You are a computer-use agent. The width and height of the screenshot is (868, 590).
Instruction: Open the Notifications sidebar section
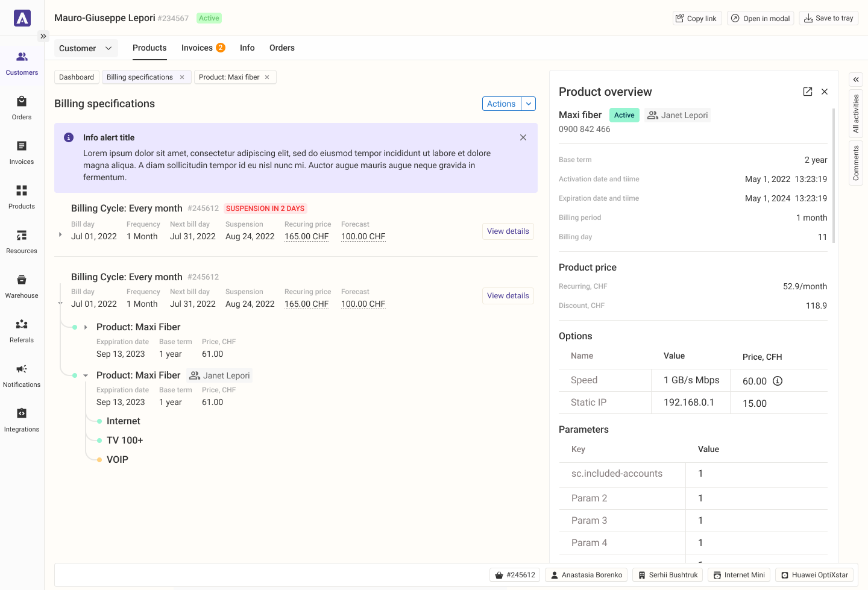point(22,375)
